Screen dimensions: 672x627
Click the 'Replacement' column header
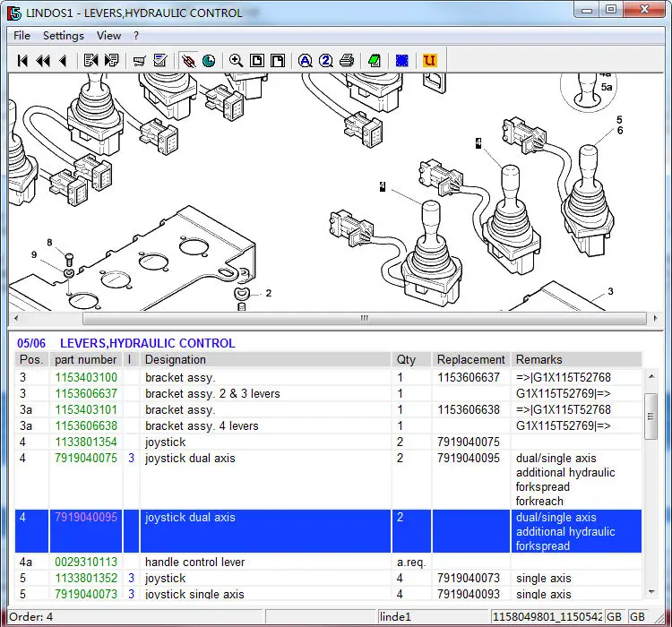(471, 359)
